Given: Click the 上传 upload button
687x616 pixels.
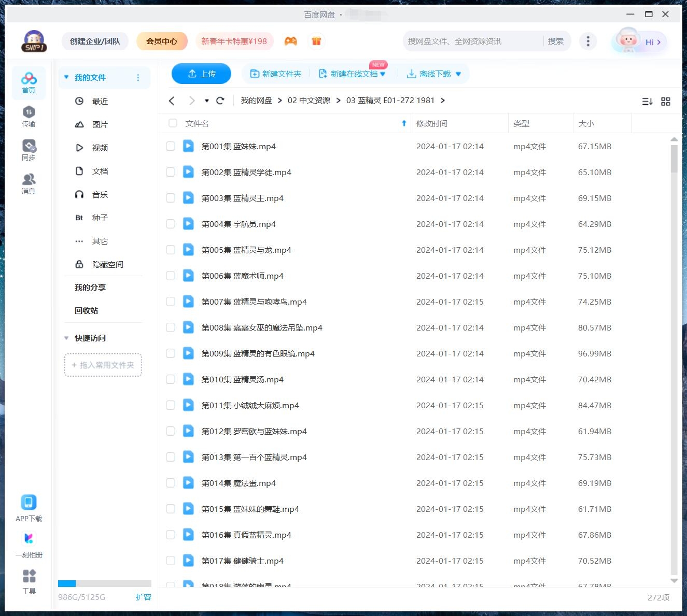Looking at the screenshot, I should point(201,74).
